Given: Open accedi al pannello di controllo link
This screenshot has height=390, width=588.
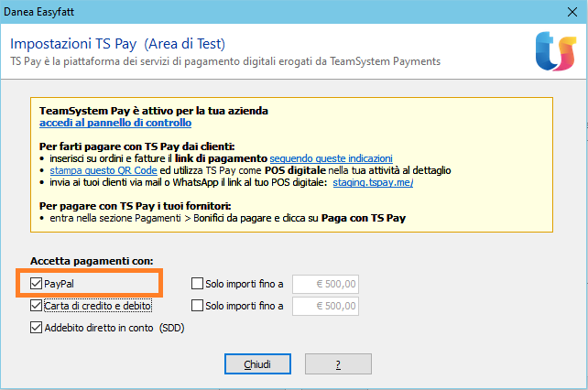Looking at the screenshot, I should pyautogui.click(x=115, y=123).
